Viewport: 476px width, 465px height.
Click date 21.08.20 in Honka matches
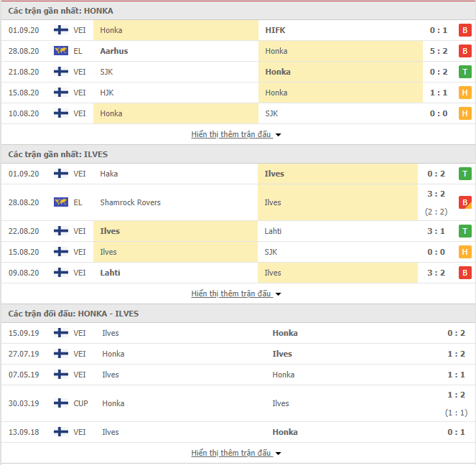coord(24,72)
